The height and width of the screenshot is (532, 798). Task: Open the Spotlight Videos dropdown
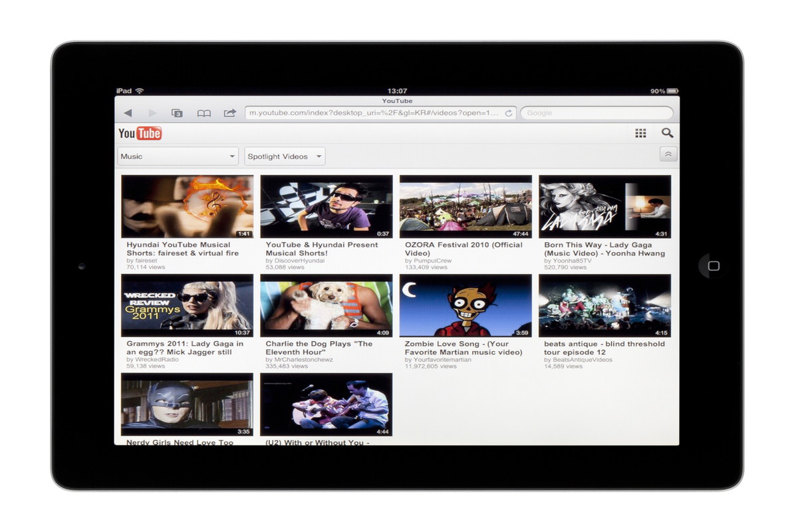285,156
